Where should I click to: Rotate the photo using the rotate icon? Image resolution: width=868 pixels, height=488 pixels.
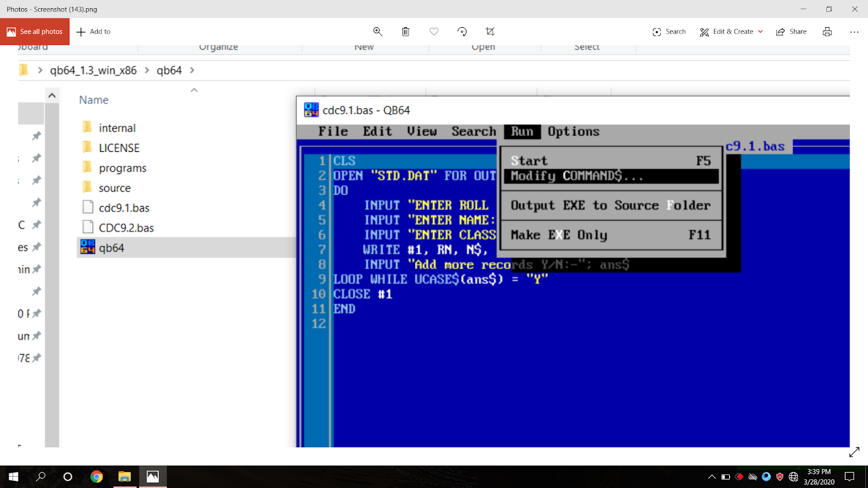pos(462,31)
